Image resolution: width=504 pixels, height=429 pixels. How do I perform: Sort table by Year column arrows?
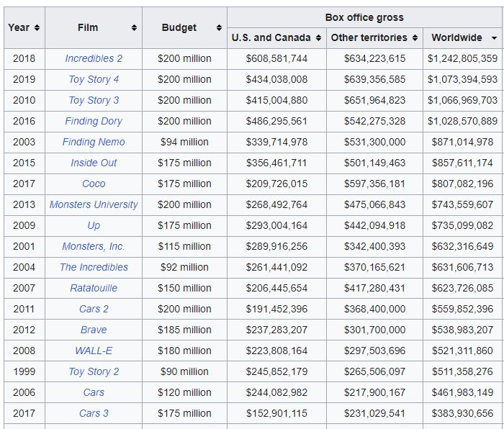click(x=37, y=27)
